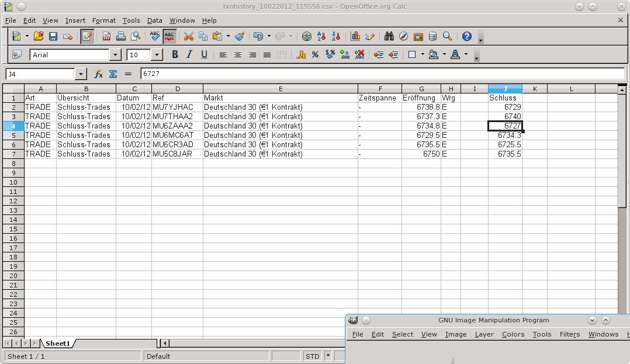The image size is (630, 364).
Task: Open the Calc Insert menu
Action: (75, 20)
